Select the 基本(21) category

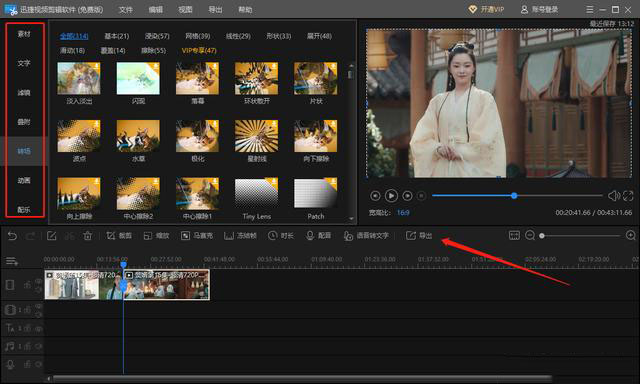(117, 36)
